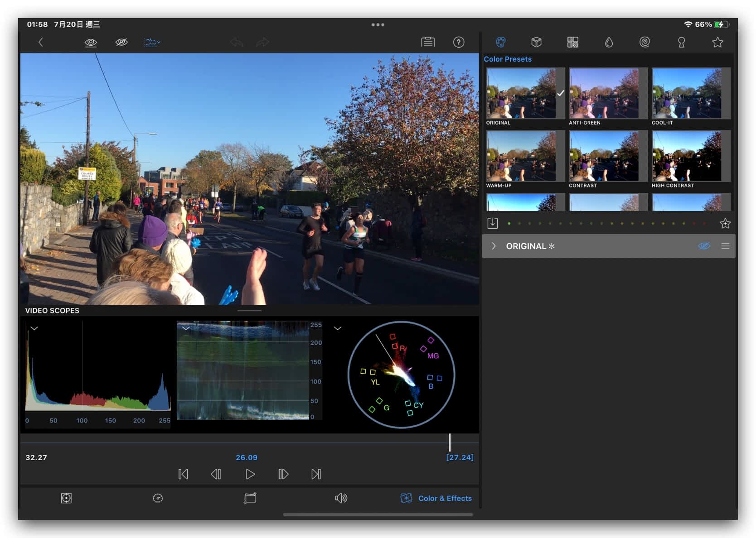Viewport: 756px width, 538px height.
Task: Click the vectorscope color wheel display
Action: 401,375
